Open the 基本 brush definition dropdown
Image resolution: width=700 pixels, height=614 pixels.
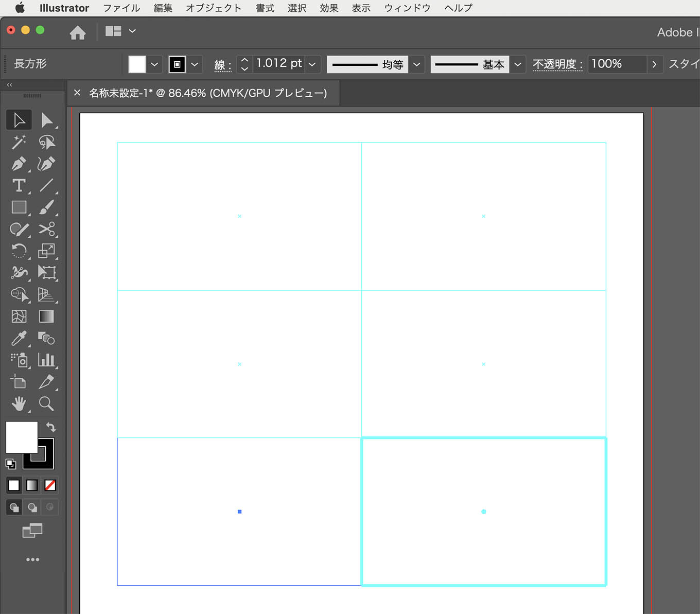pyautogui.click(x=518, y=64)
